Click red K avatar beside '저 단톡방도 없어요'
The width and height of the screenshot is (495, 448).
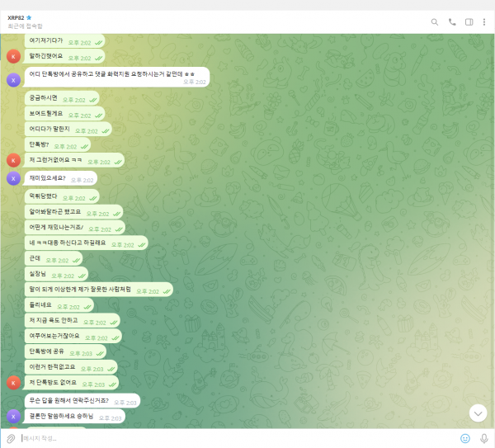[x=12, y=383]
